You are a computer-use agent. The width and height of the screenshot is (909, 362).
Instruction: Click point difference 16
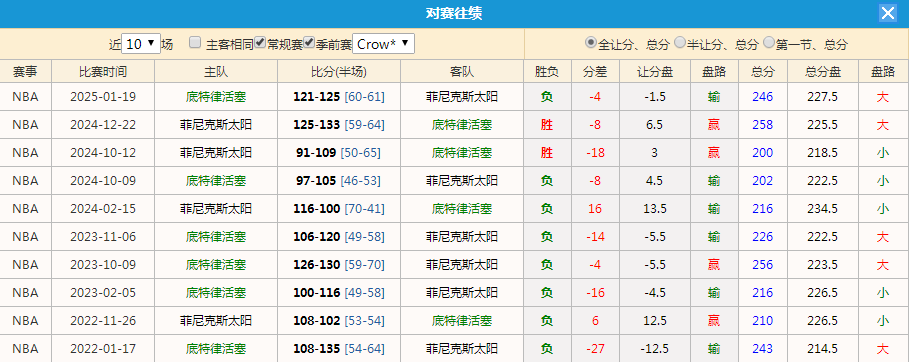click(x=595, y=209)
